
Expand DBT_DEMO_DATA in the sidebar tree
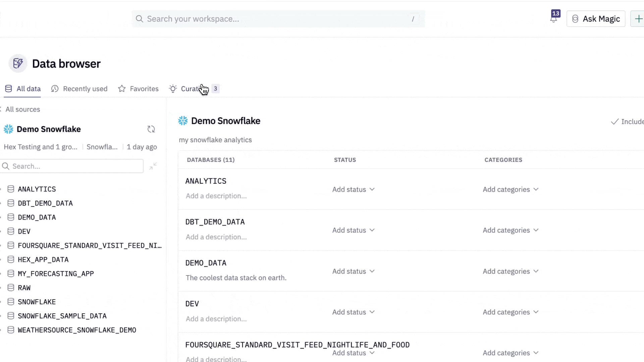coord(1,203)
